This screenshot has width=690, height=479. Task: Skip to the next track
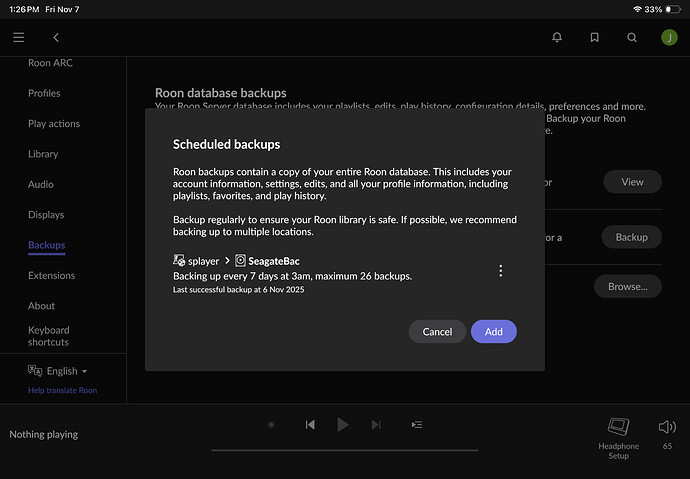click(x=376, y=425)
